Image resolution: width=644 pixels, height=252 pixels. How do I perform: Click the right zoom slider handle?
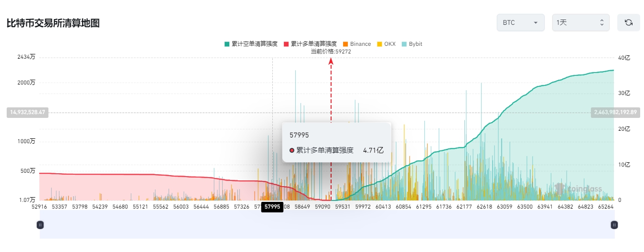(x=614, y=224)
